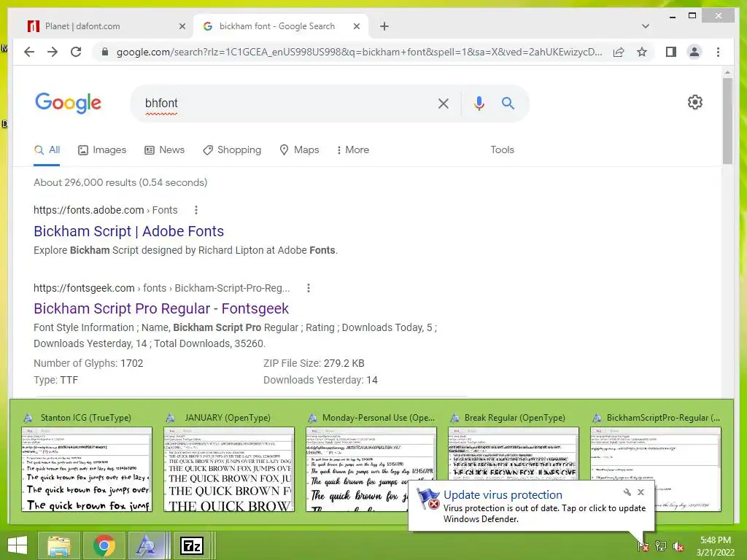The height and width of the screenshot is (560, 747).
Task: Open notification settings wrench icon
Action: [627, 492]
